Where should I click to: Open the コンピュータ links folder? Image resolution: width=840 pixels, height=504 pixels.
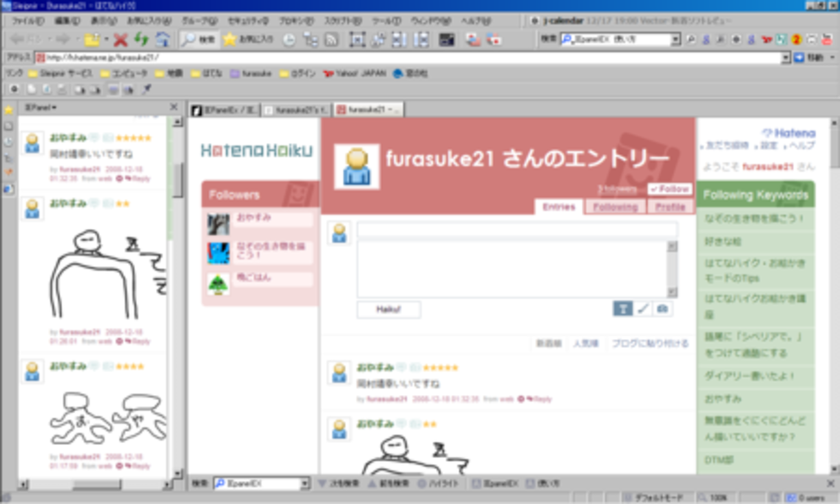point(123,74)
